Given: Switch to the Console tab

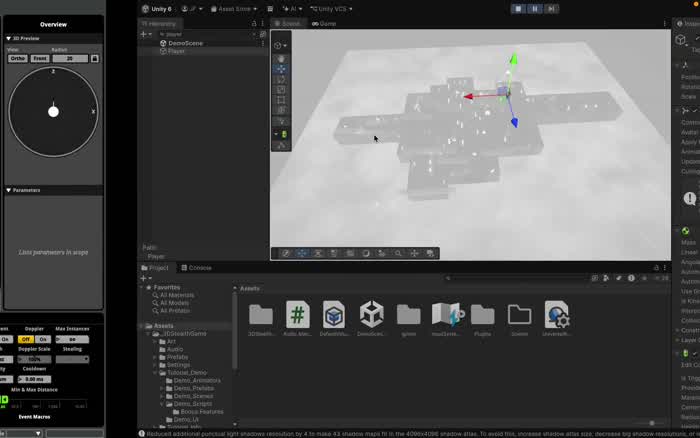Looking at the screenshot, I should (196, 267).
